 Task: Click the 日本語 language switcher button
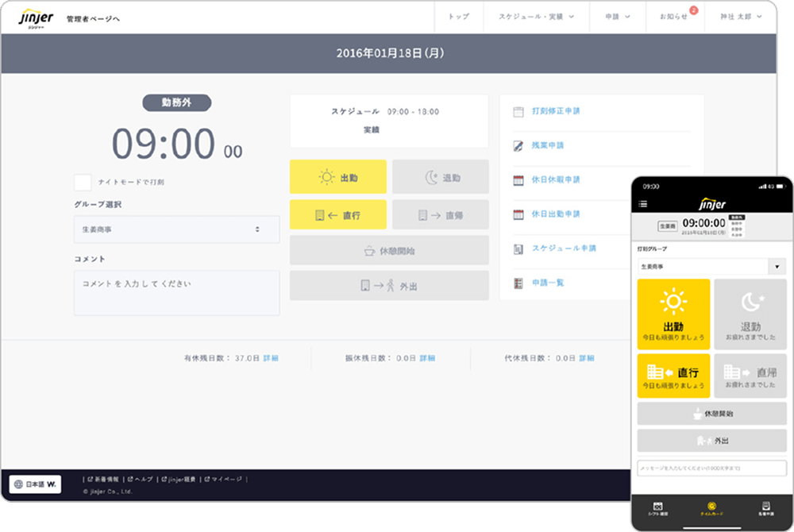coord(35,484)
